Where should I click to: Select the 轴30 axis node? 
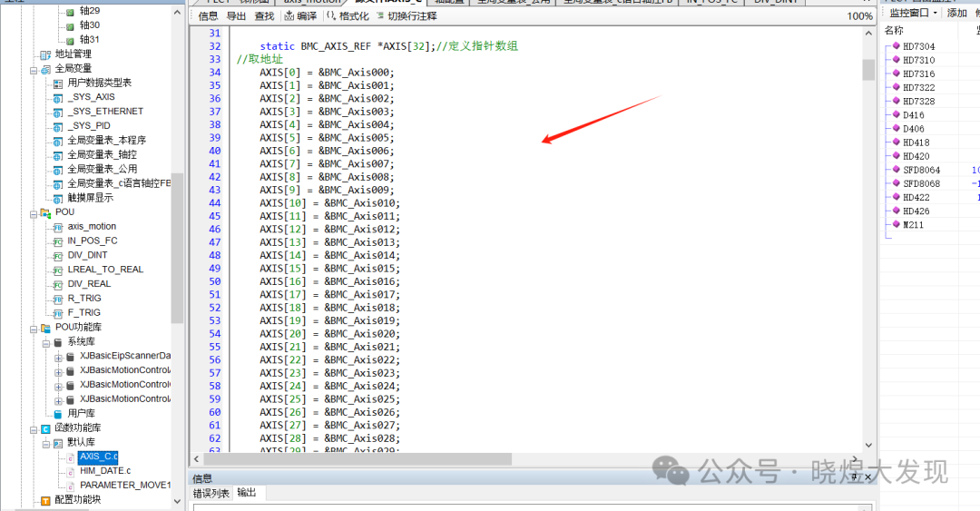click(89, 25)
